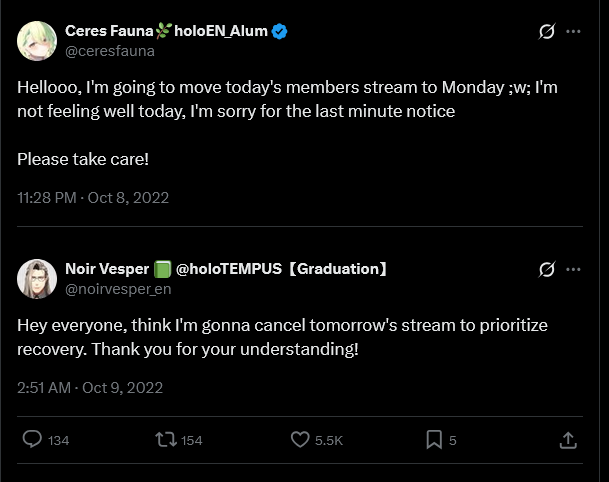609x482 pixels.
Task: Click Grok icon on Noir Vesper's tweet
Action: (x=547, y=269)
